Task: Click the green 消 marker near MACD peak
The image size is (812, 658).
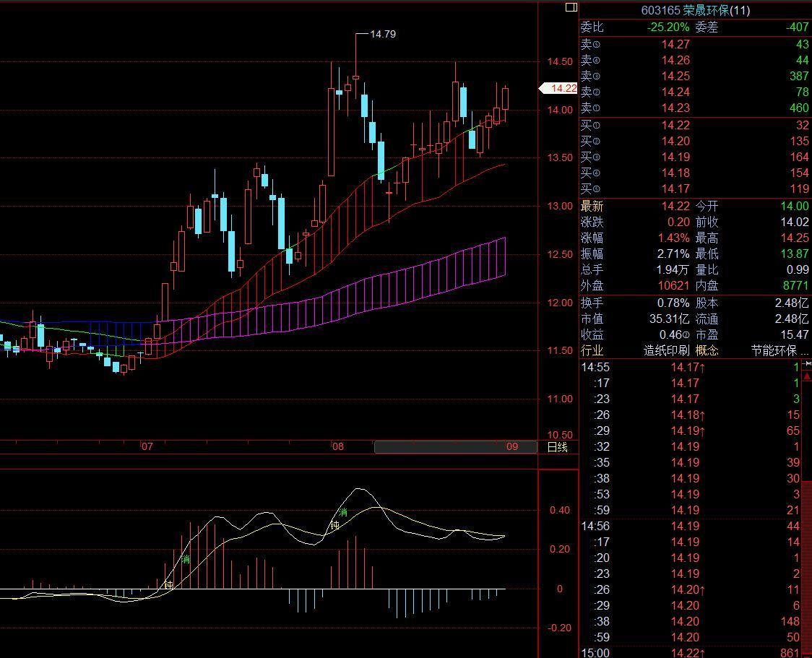Action: coord(343,513)
